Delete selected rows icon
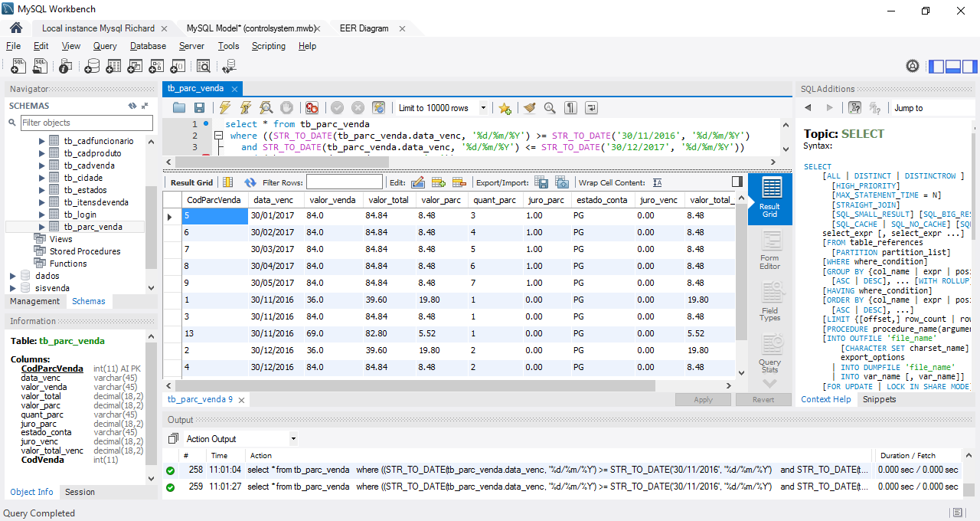This screenshot has height=521, width=980. 459,182
